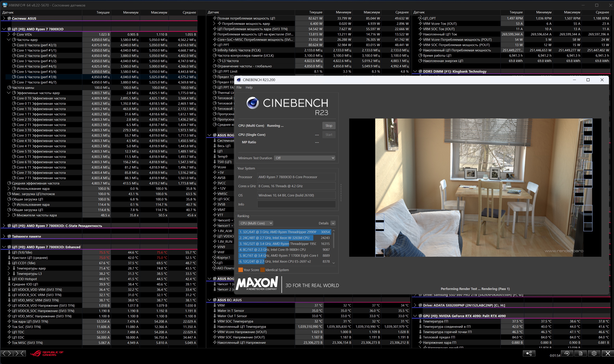Click the Republic of Gamers logo
The height and width of the screenshot is (364, 614).
click(47, 353)
